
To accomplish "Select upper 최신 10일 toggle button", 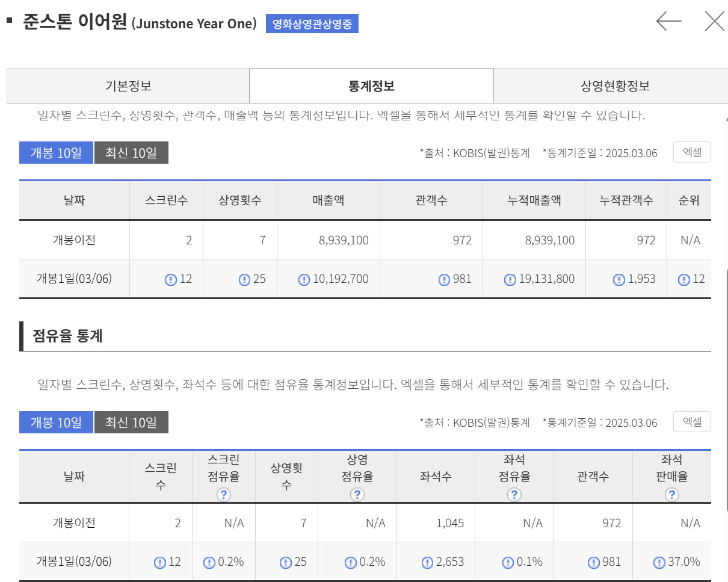I will pos(131,153).
